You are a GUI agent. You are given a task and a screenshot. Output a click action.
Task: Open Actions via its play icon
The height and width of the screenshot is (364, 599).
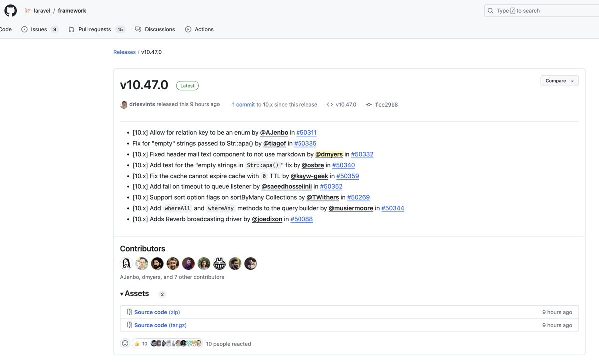tap(188, 29)
